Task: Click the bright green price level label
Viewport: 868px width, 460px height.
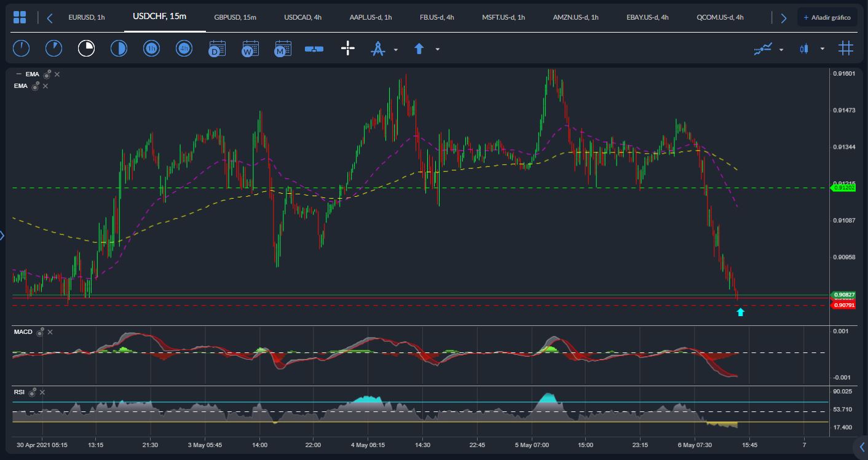Action: [x=843, y=188]
